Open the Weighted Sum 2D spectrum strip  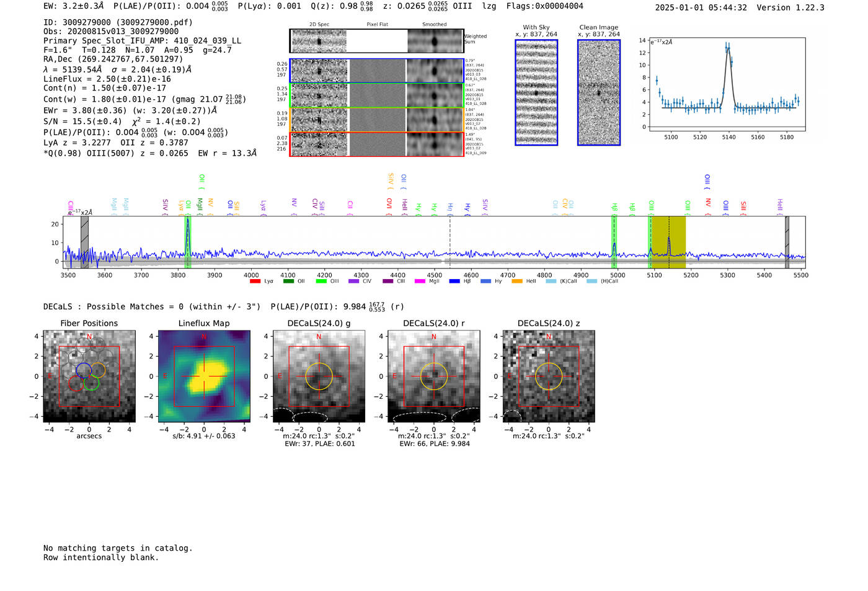click(376, 41)
